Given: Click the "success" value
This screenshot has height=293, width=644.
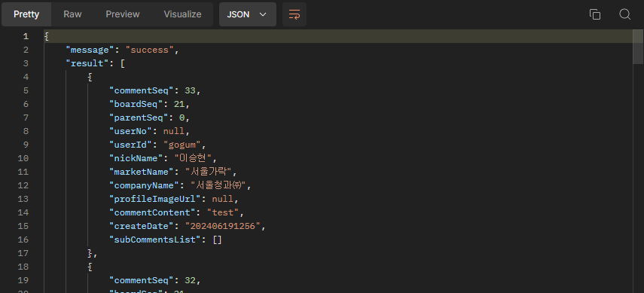Looking at the screenshot, I should point(149,50).
